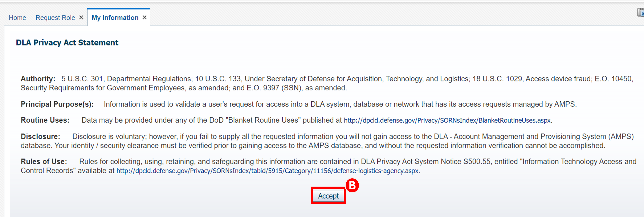Switch to the Home tab

point(17,18)
